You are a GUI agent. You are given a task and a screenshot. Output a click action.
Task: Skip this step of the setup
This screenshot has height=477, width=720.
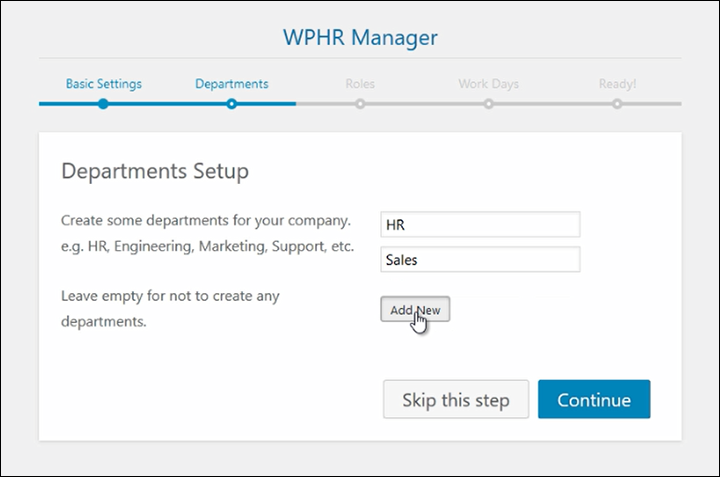click(x=456, y=399)
